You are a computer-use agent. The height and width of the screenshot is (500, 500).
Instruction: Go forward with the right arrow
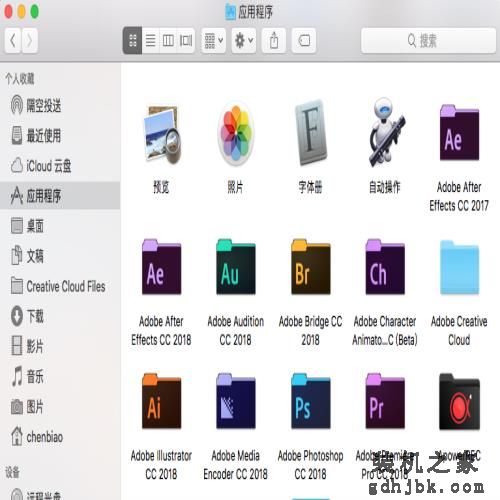[30, 41]
